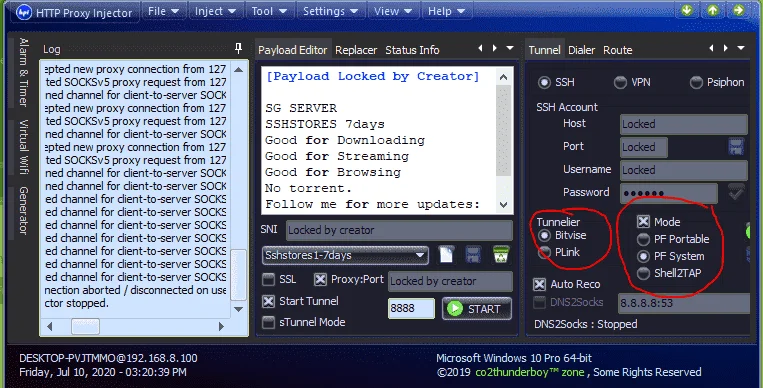Open the Settings menu

click(330, 11)
